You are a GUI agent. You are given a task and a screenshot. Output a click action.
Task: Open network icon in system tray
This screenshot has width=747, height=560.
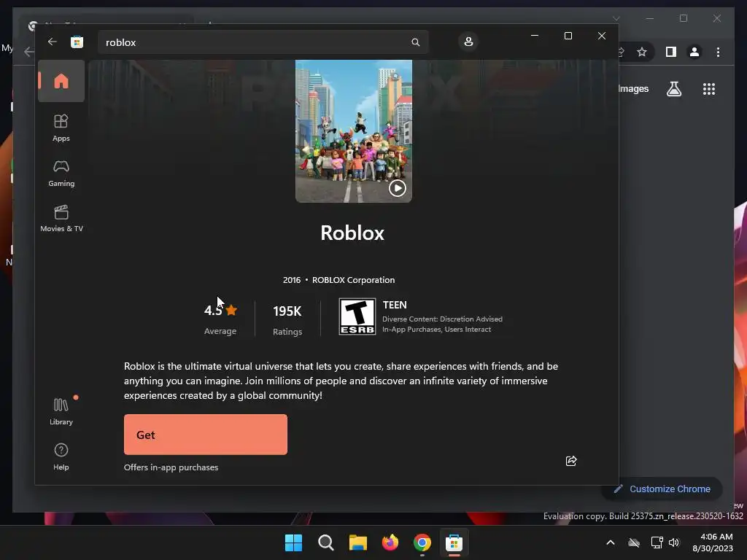coord(657,542)
